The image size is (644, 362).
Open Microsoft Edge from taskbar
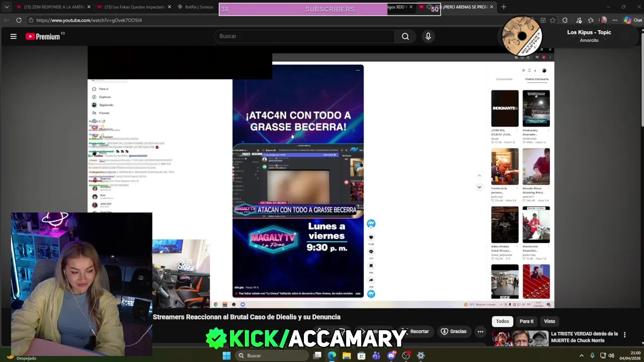[332, 355]
